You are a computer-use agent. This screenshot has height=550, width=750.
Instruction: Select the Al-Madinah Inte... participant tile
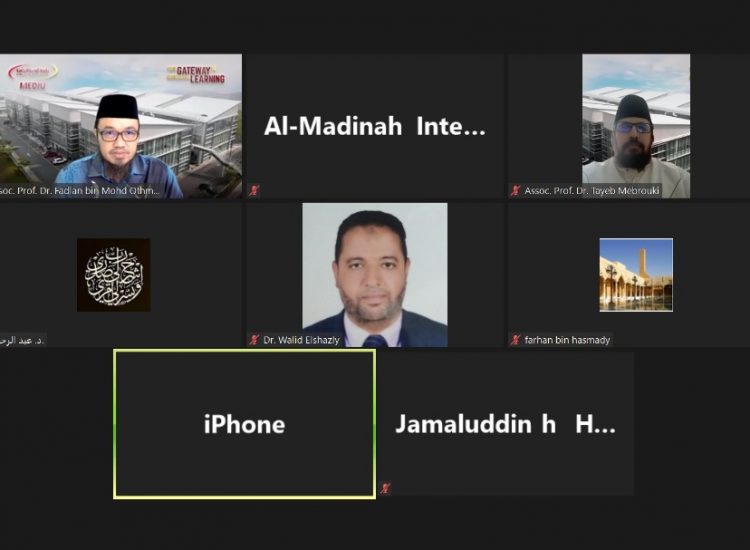(x=375, y=126)
